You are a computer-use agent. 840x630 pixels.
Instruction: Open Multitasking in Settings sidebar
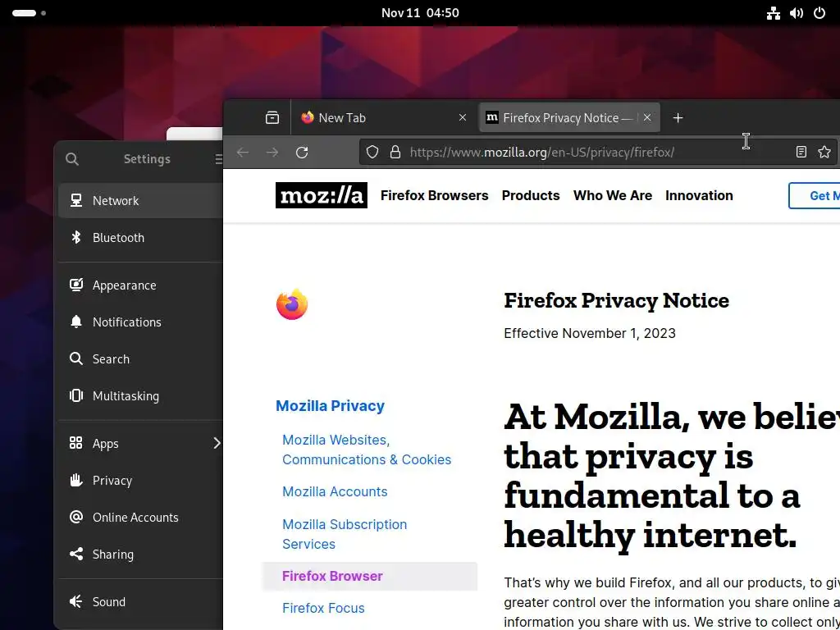pyautogui.click(x=140, y=396)
